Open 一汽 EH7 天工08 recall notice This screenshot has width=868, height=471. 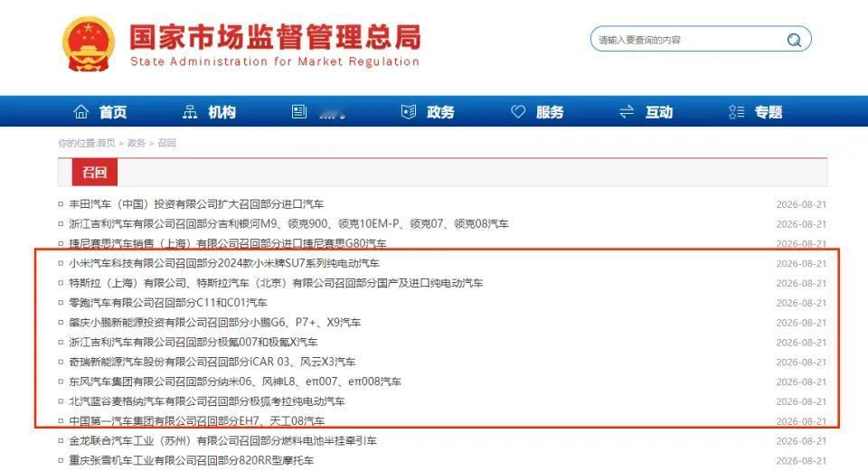pos(196,421)
